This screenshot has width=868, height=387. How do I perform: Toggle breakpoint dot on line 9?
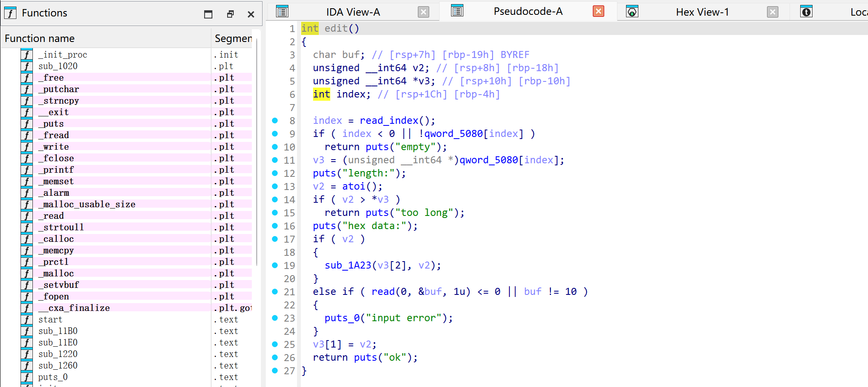[x=275, y=134]
